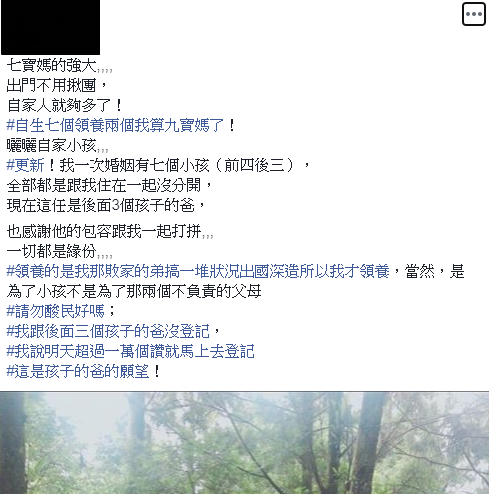Click the text line 曬曬自家小孩
The height and width of the screenshot is (494, 489).
point(57,146)
